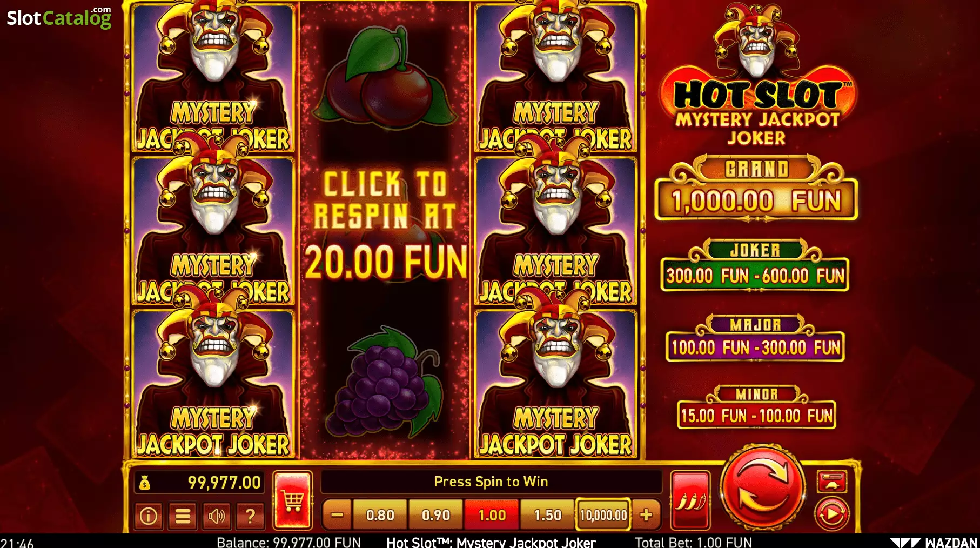Open the shopping cart buy feature
The height and width of the screenshot is (548, 980).
(293, 500)
